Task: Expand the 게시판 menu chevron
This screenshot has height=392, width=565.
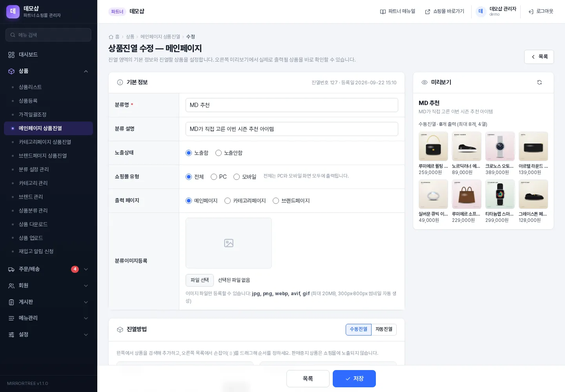Action: pyautogui.click(x=86, y=302)
